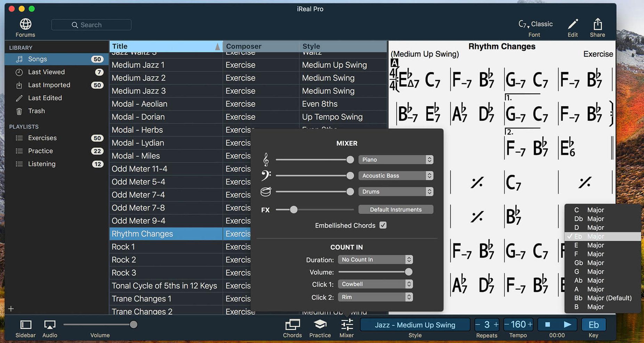Screen dimensions: 644x343
Task: Sort by the Composer column header
Action: [261, 46]
